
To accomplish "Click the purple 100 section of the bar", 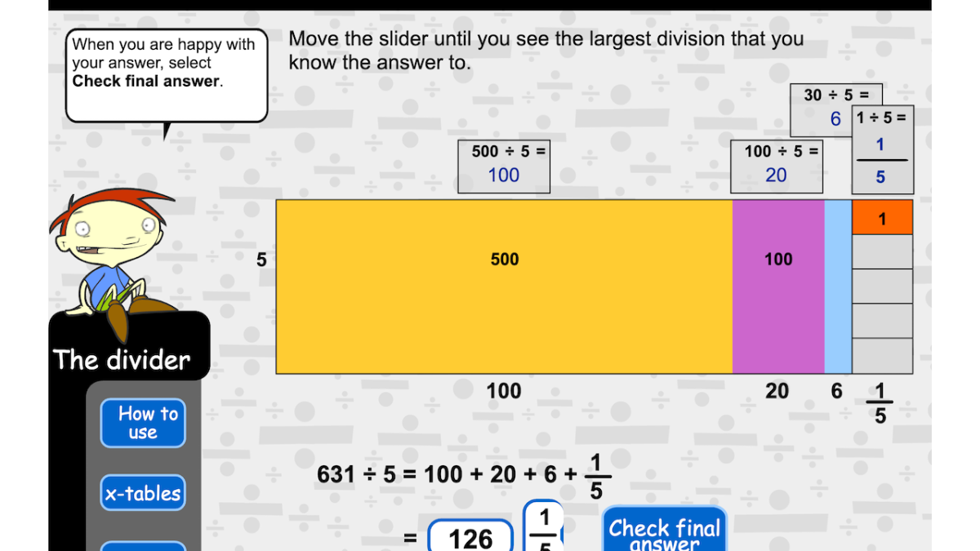I will pos(777,286).
